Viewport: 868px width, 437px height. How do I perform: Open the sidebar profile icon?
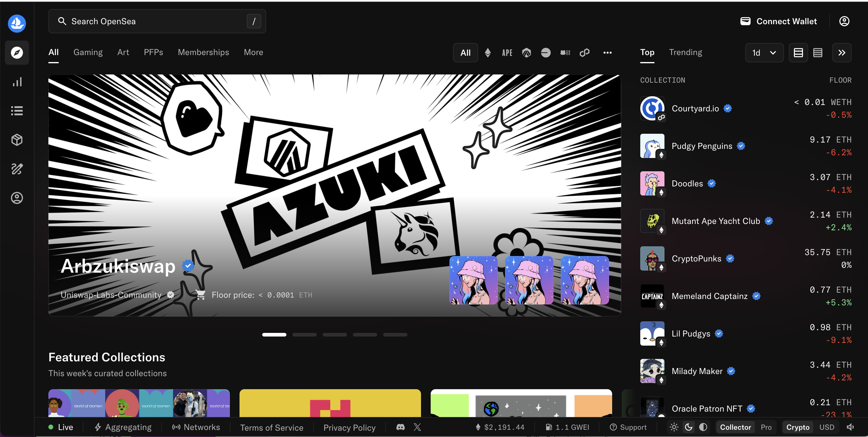pos(17,198)
